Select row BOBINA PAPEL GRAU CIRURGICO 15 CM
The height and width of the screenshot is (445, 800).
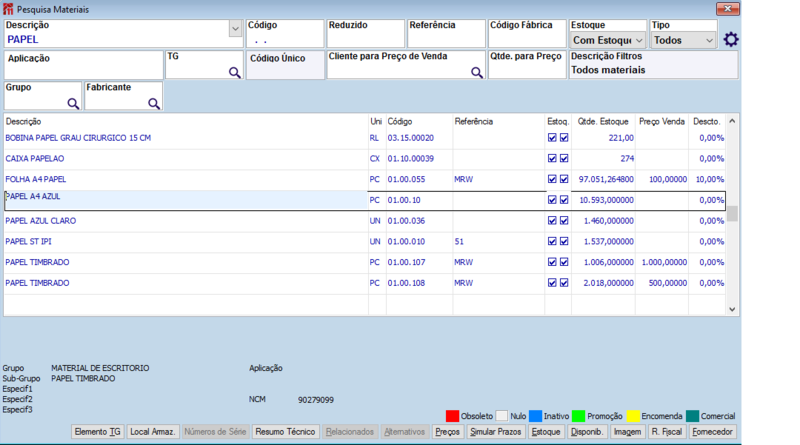coord(365,138)
